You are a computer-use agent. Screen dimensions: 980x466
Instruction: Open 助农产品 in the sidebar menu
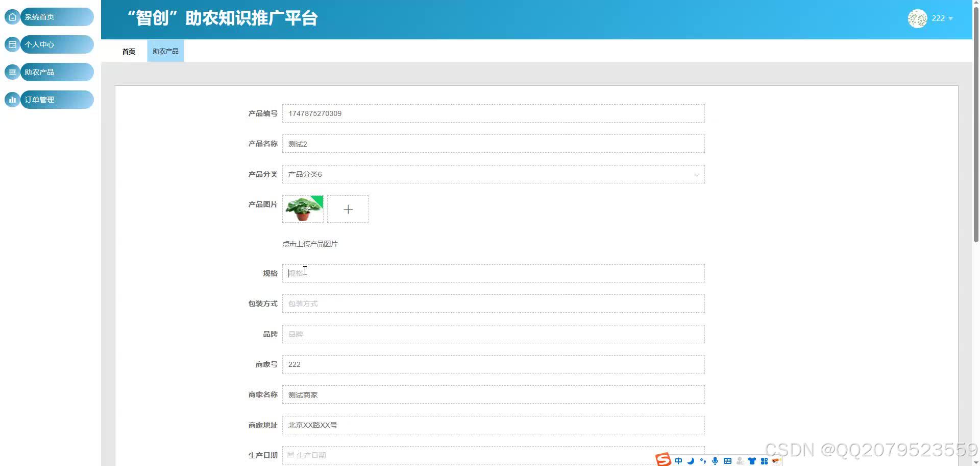[x=57, y=72]
